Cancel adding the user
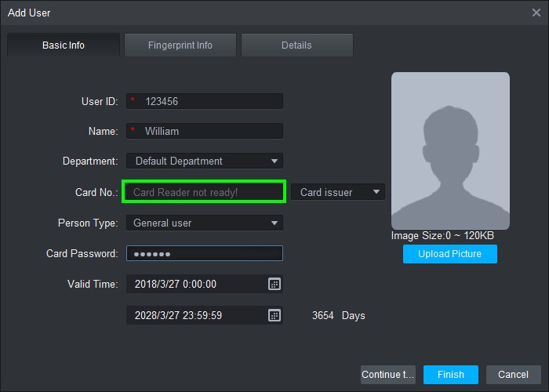 (513, 375)
